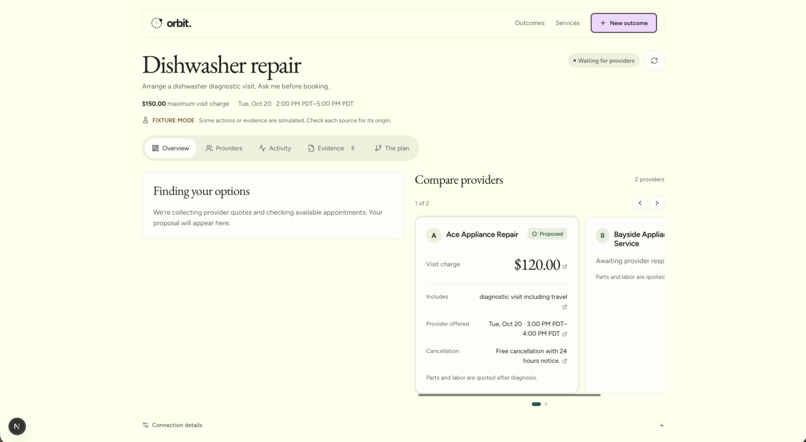Click the orbit logo icon
Viewport: 806px width, 442px height.
(x=156, y=23)
